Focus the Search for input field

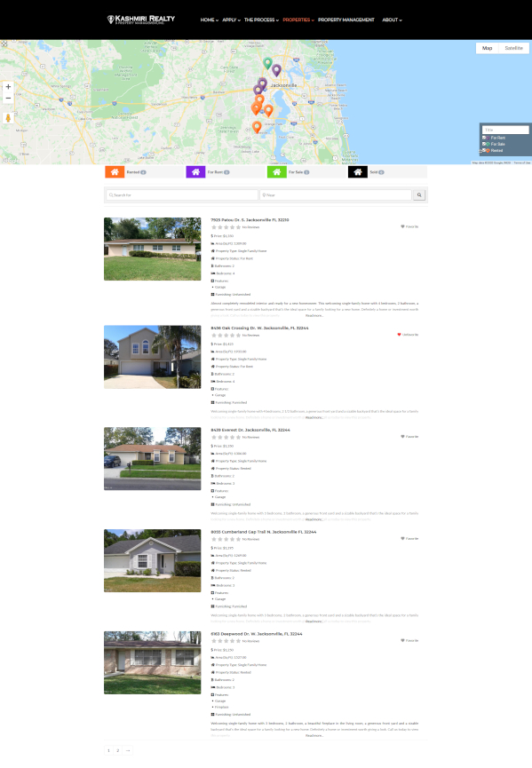[x=182, y=195]
